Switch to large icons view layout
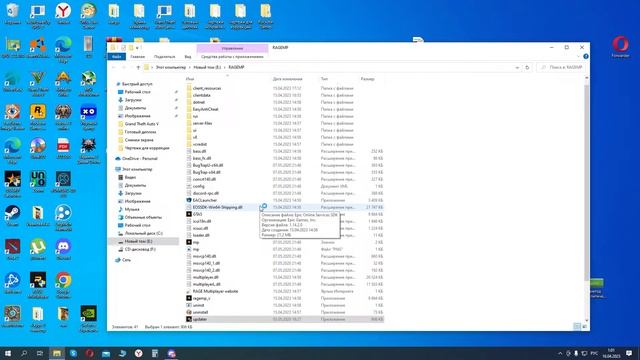Viewport: 640px width, 360px height. [584, 327]
